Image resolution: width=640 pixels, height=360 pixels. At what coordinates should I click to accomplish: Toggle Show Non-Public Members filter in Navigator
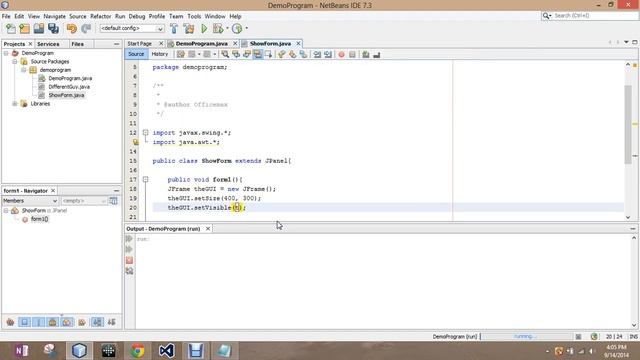tap(53, 322)
